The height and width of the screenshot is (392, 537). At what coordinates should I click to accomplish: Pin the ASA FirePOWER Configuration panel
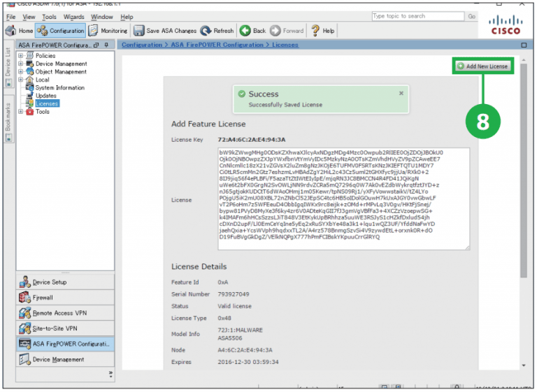coord(106,45)
